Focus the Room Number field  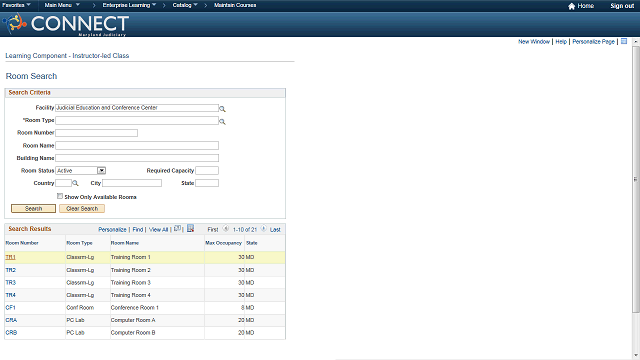click(x=96, y=133)
